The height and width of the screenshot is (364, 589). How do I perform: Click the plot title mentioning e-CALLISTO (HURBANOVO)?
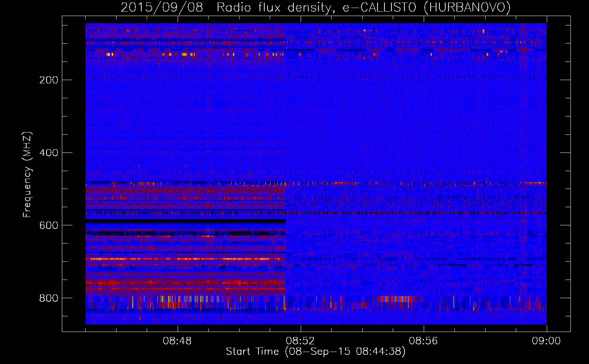coord(316,7)
